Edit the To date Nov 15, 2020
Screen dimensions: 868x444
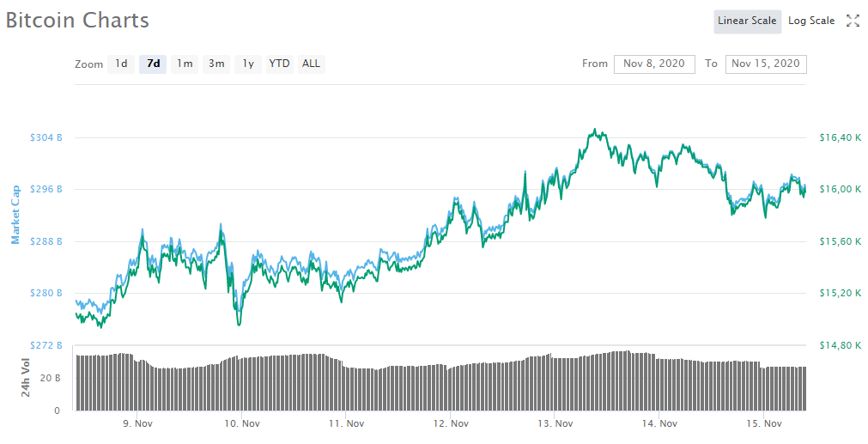click(x=766, y=64)
